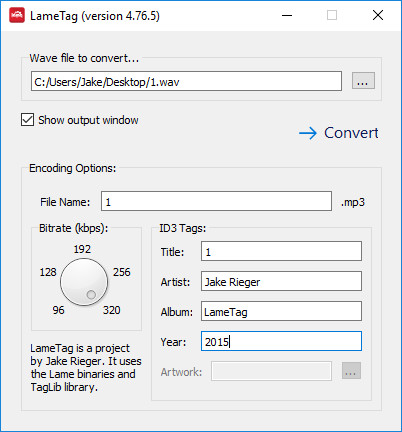Choose the 128 kbps bitrate label
402x432 pixels.
pyautogui.click(x=48, y=272)
